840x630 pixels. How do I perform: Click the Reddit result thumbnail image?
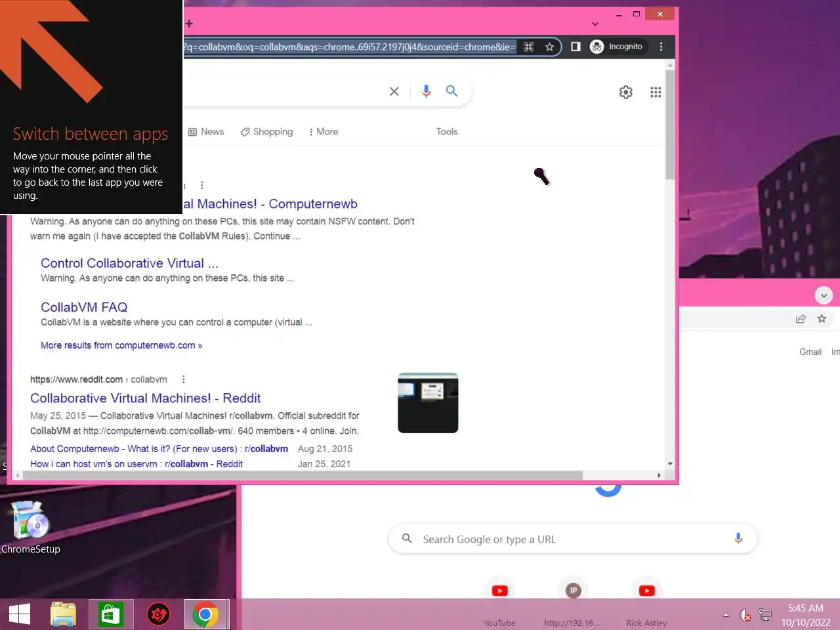tap(428, 403)
